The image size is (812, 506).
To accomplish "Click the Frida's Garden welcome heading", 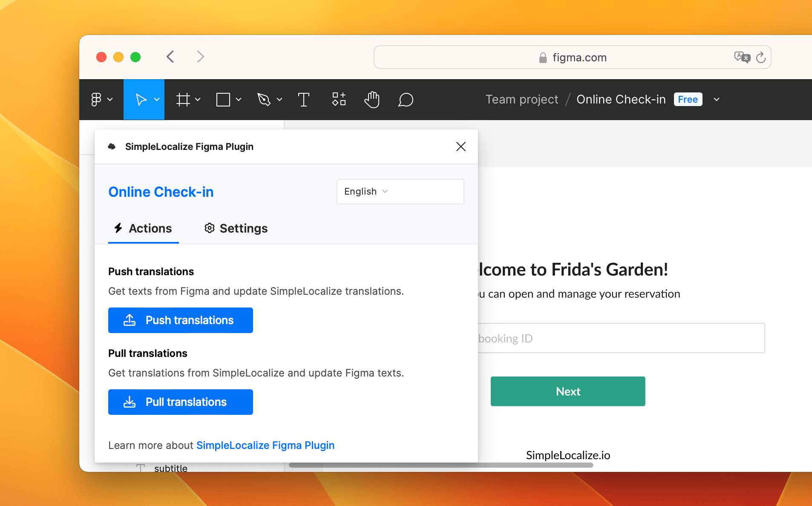I will (573, 270).
